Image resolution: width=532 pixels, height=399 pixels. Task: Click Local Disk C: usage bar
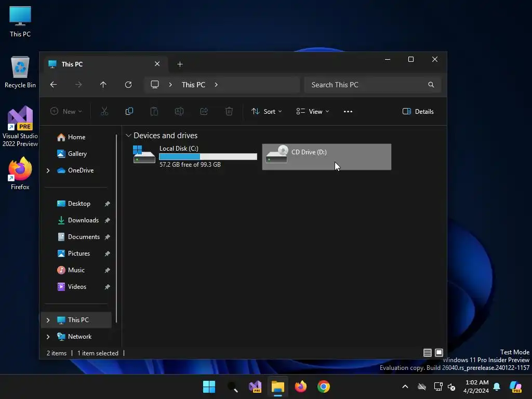(208, 156)
